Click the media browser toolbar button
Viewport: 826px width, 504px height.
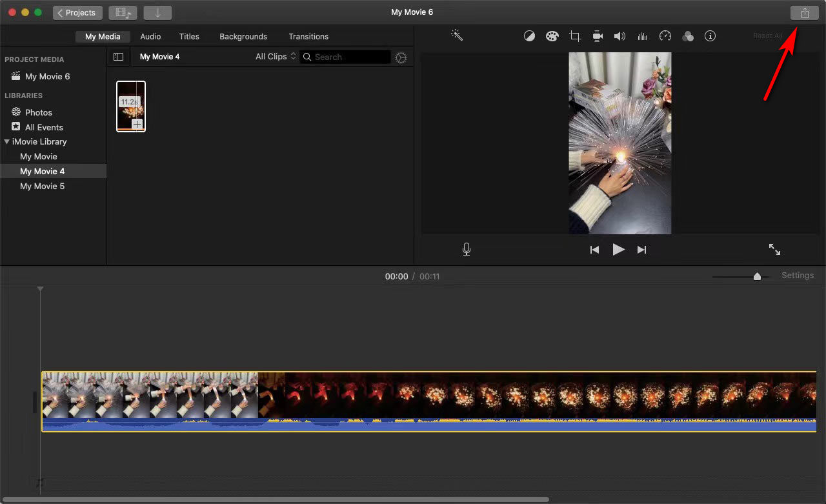[x=123, y=13]
